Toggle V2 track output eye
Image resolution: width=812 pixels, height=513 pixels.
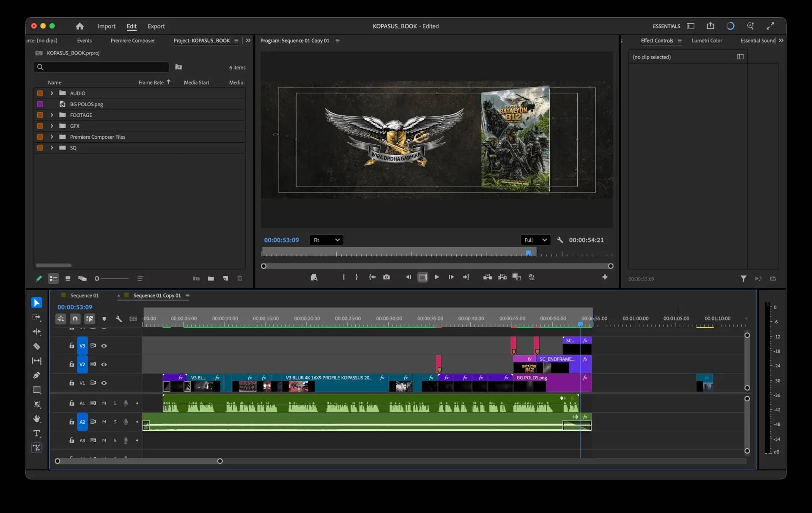104,364
